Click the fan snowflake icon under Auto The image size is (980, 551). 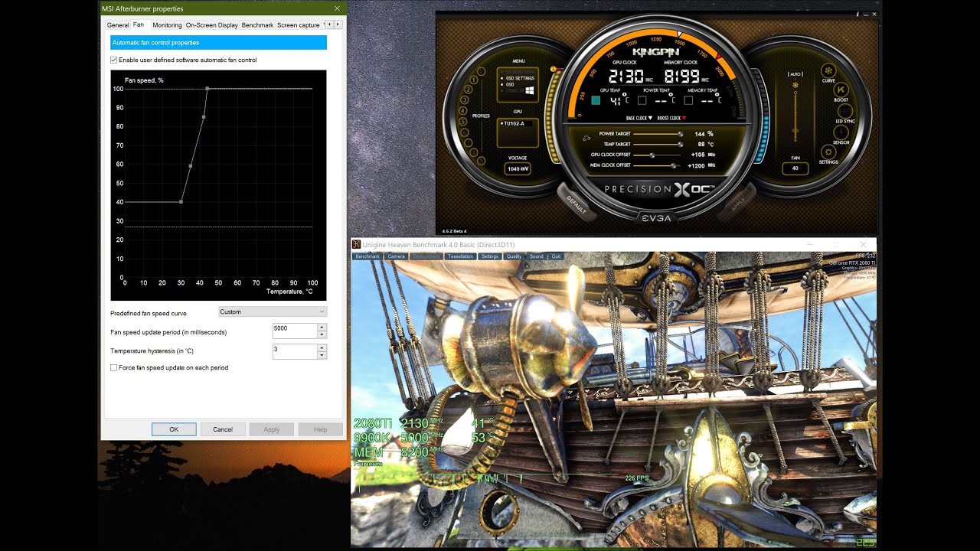pyautogui.click(x=795, y=85)
